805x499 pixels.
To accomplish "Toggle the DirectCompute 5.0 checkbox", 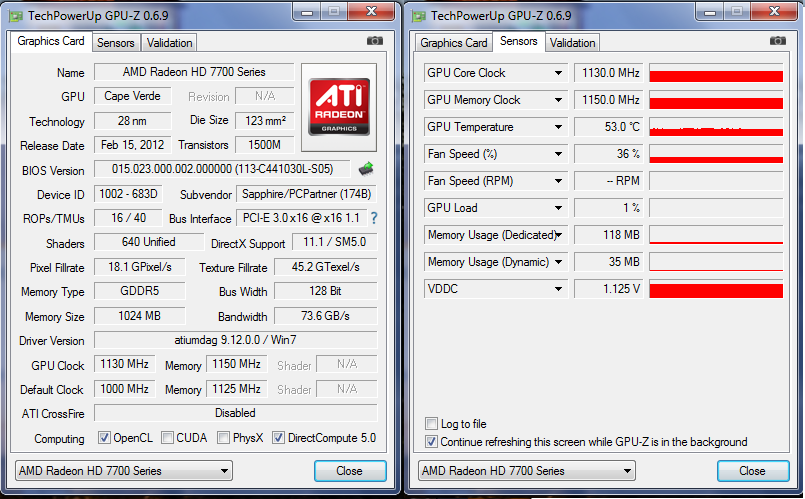I will click(x=278, y=437).
